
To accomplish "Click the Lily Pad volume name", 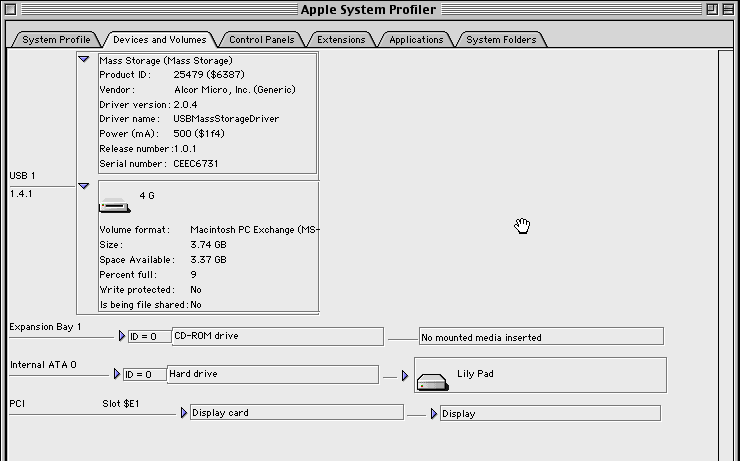I will coord(475,374).
